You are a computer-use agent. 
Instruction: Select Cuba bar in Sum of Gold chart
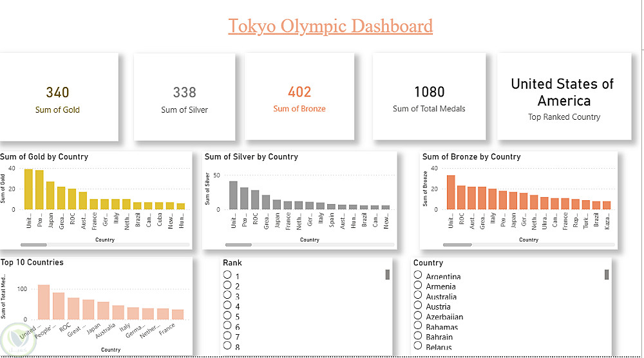click(x=159, y=205)
